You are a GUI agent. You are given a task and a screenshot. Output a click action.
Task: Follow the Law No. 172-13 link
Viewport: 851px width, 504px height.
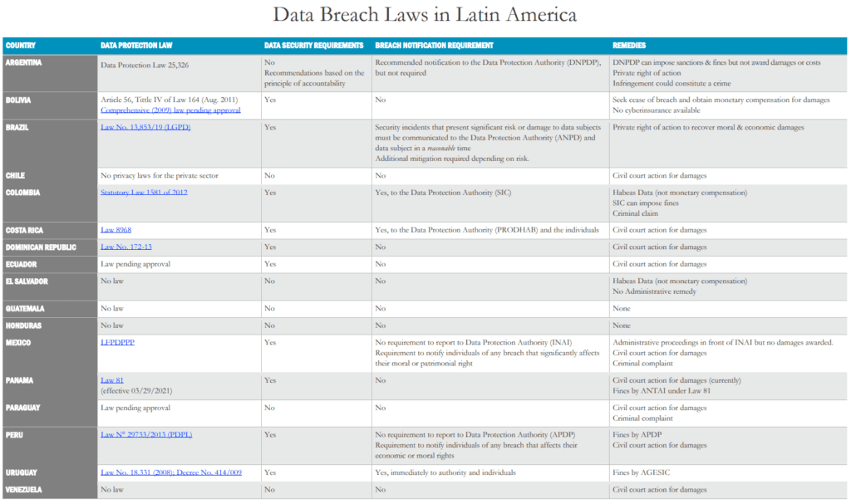click(x=125, y=247)
